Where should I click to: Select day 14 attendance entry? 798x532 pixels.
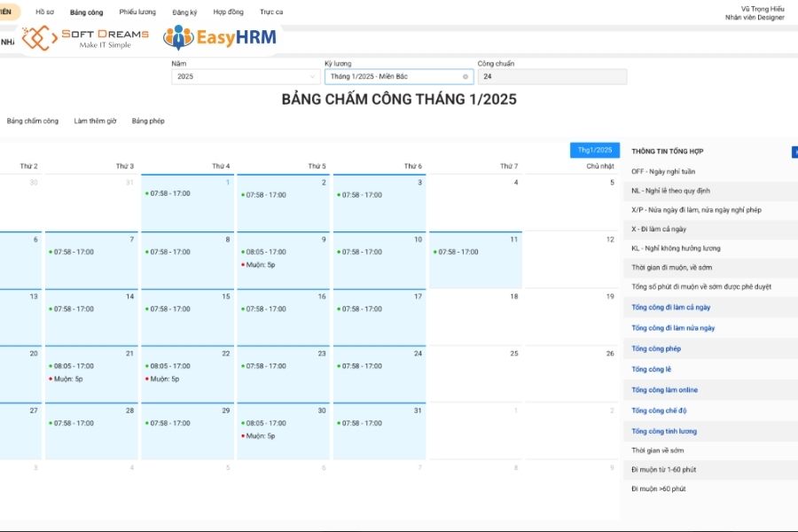(x=71, y=309)
